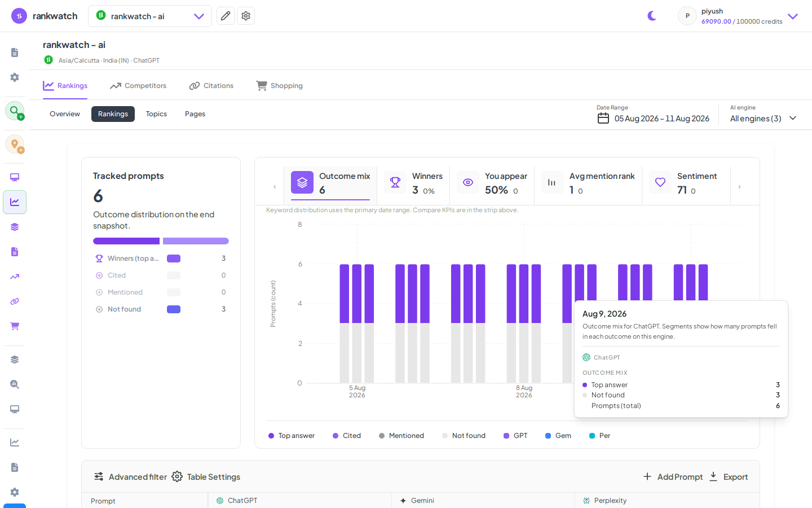
Task: Select the highlighted rankings chart sidebar icon
Action: tap(15, 202)
